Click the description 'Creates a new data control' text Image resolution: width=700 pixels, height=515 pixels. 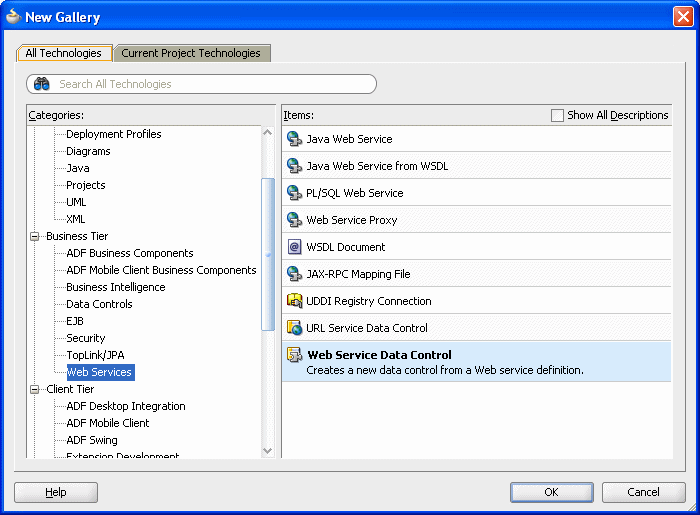(445, 370)
